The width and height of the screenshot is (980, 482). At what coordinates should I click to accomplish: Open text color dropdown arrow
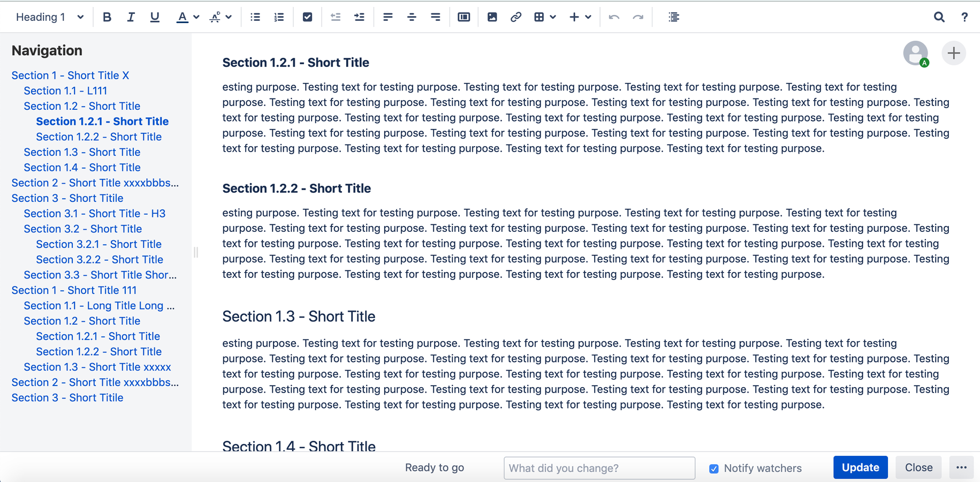pyautogui.click(x=196, y=17)
